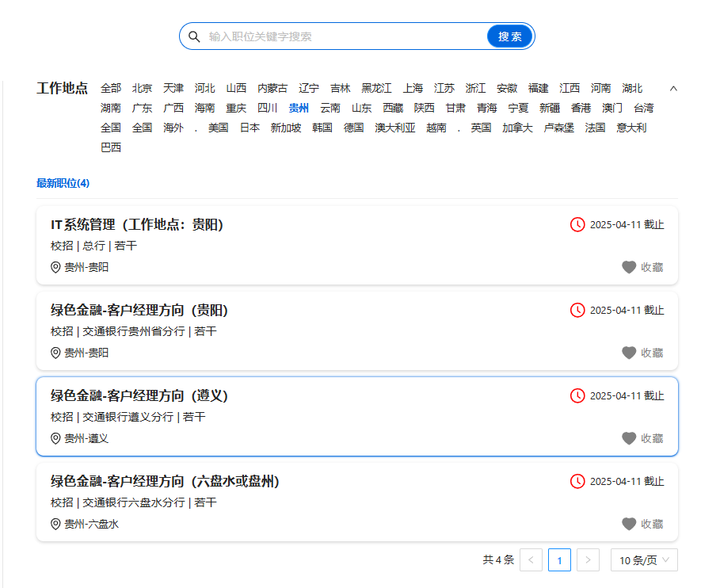Filter locations by 西藏
The width and height of the screenshot is (701, 588).
coord(393,109)
